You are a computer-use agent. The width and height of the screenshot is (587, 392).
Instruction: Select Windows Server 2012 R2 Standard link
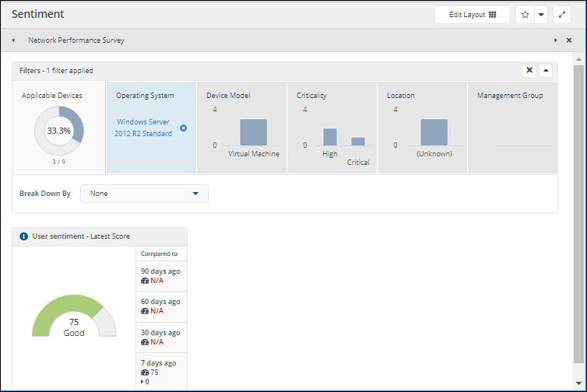point(143,128)
